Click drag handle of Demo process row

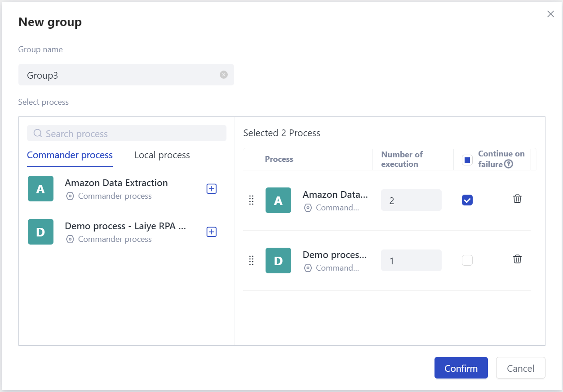(x=251, y=260)
